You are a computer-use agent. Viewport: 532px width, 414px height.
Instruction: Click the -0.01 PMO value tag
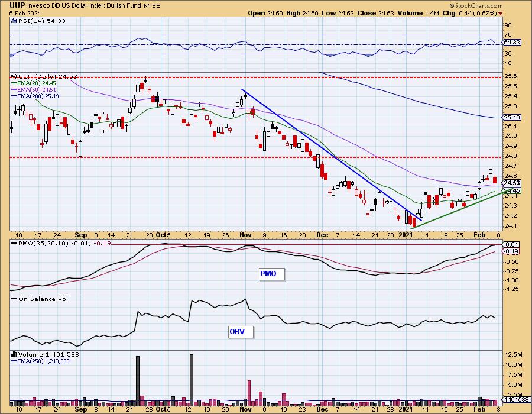511,244
